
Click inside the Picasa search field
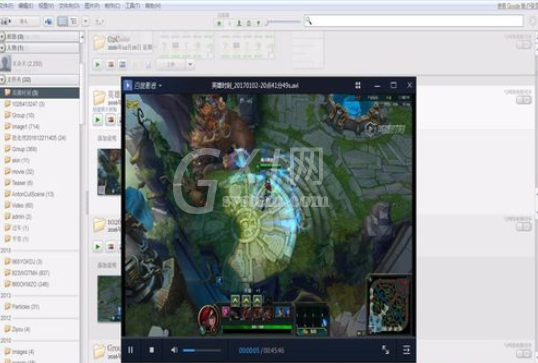click(413, 21)
